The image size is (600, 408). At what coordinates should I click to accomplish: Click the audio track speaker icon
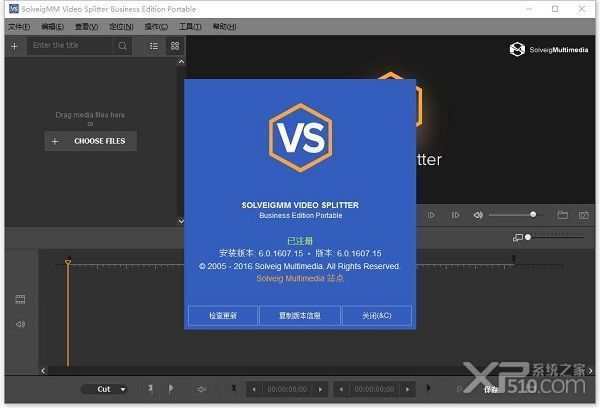20,325
